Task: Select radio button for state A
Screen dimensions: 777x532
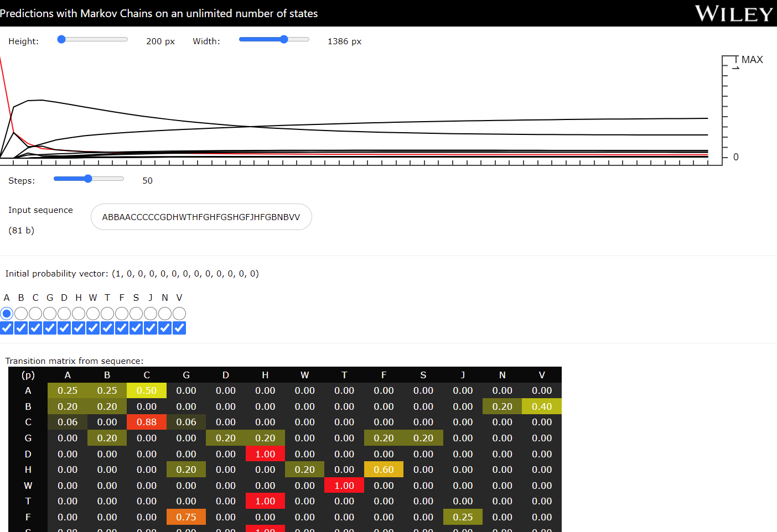Action: pyautogui.click(x=7, y=314)
